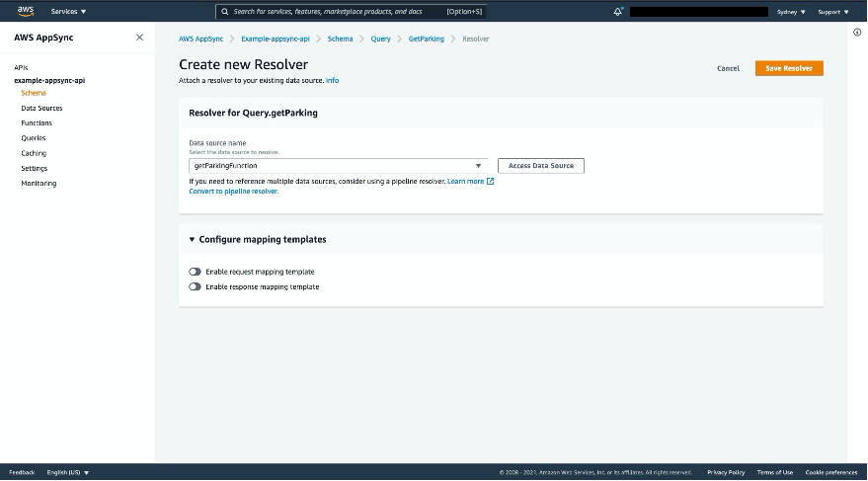Click the redacted account name menu
Screen dimensions: 868x481
coord(699,12)
